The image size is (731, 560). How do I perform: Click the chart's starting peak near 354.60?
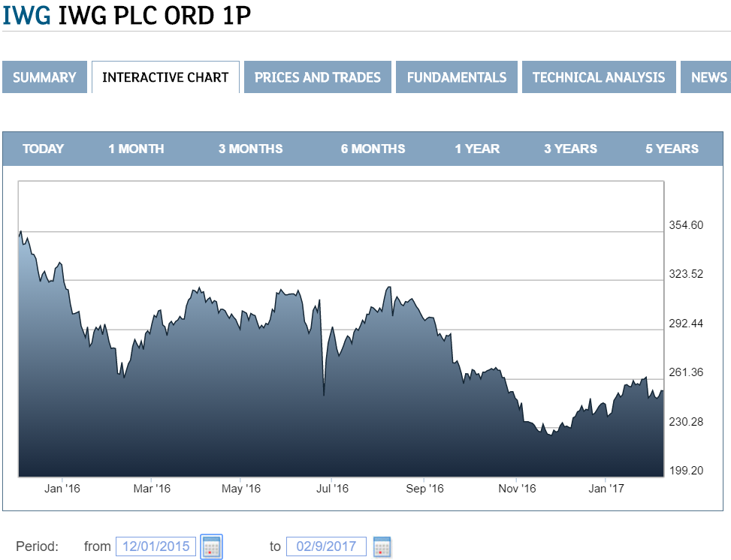21,232
